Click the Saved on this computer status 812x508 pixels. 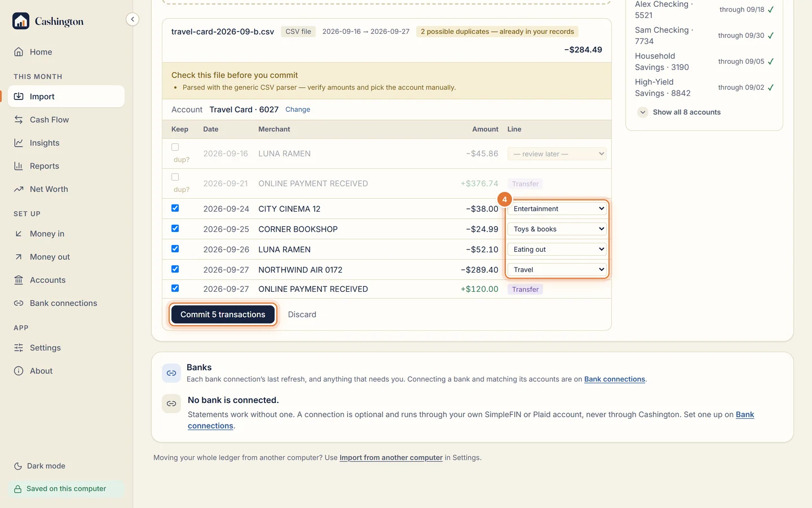pos(66,489)
